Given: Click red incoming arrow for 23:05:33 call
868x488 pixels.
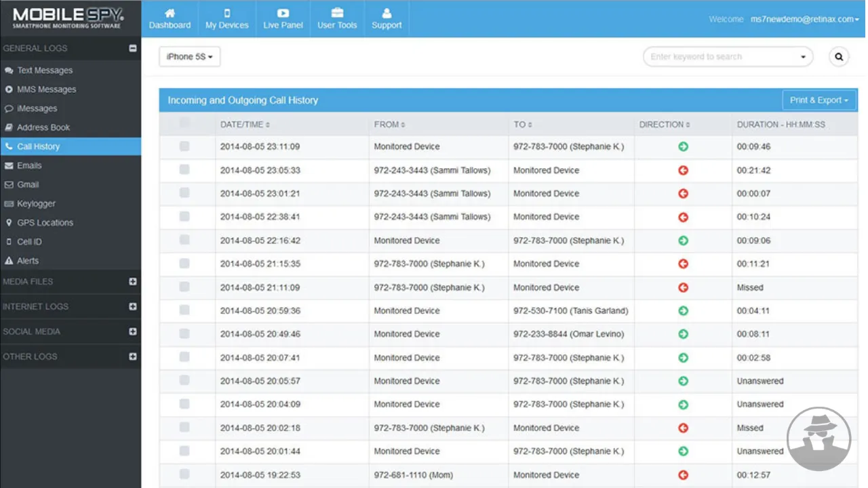Looking at the screenshot, I should [683, 170].
